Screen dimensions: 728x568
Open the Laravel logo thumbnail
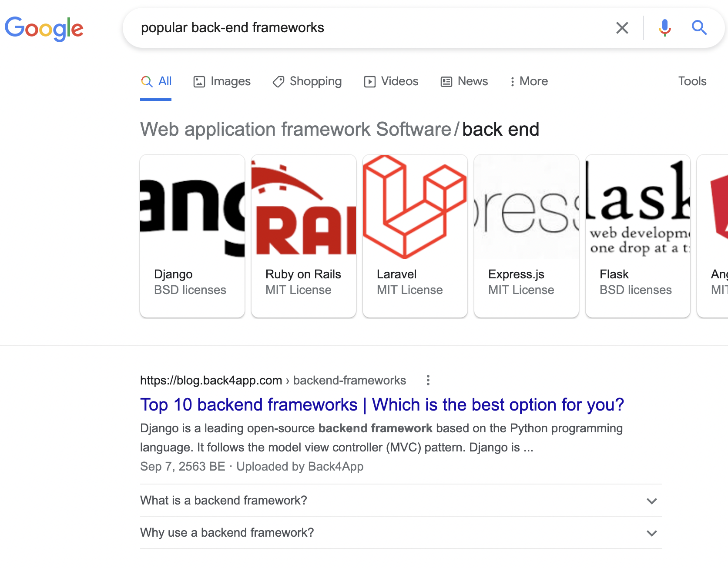point(415,207)
